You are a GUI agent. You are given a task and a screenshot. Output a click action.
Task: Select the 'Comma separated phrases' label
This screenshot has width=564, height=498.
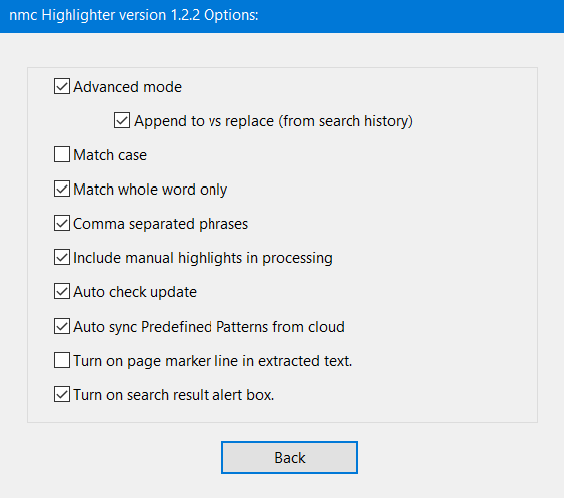click(x=161, y=224)
